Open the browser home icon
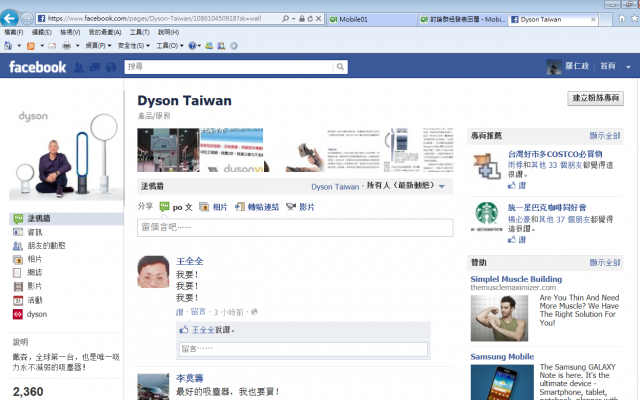 [x=622, y=18]
